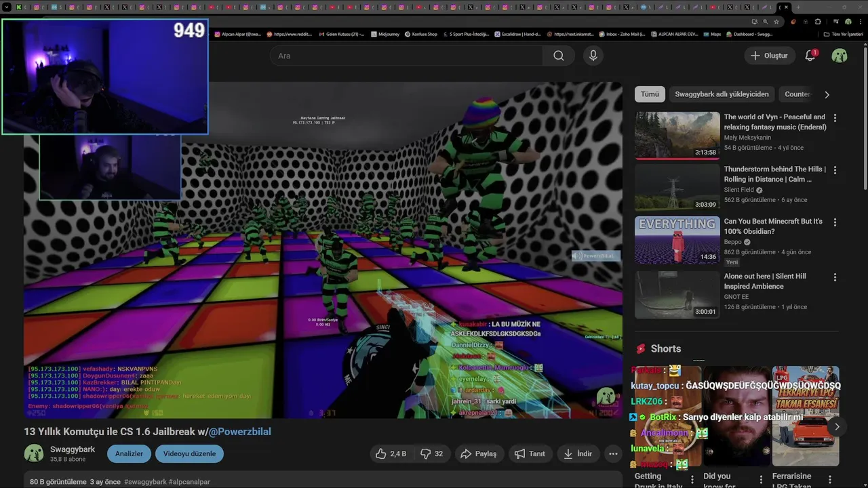
Task: Focus the Ara search field
Action: click(x=407, y=56)
